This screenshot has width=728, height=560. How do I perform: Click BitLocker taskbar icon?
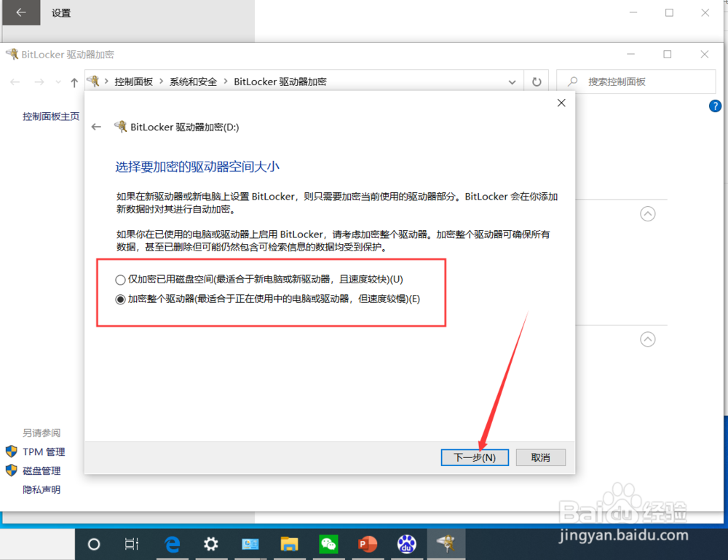coord(446,543)
